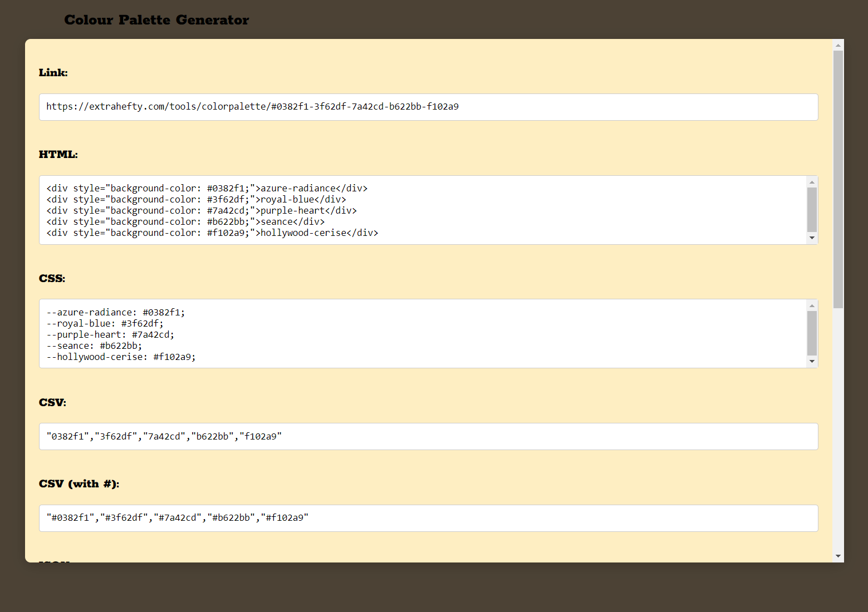Click the CSS textarea scrollbar thumb

tap(812, 333)
